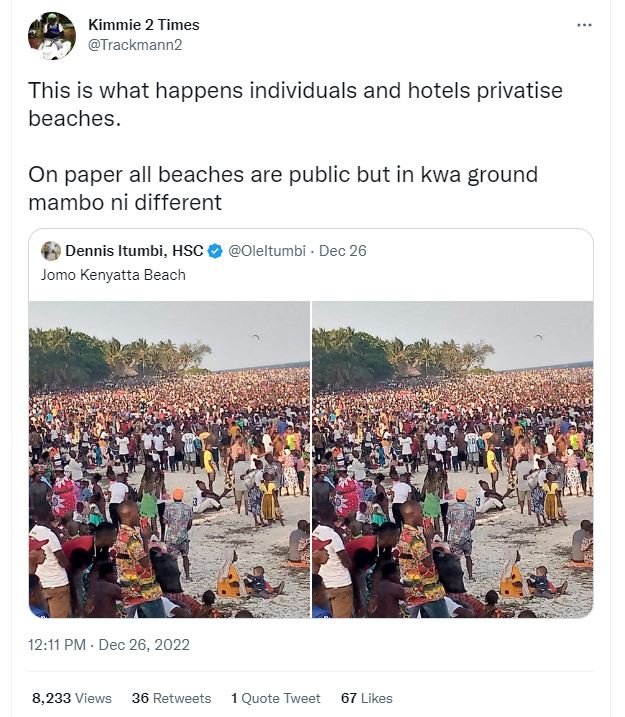This screenshot has width=625, height=717.
Task: Open Kimmie 2 Times display name
Action: coord(143,24)
